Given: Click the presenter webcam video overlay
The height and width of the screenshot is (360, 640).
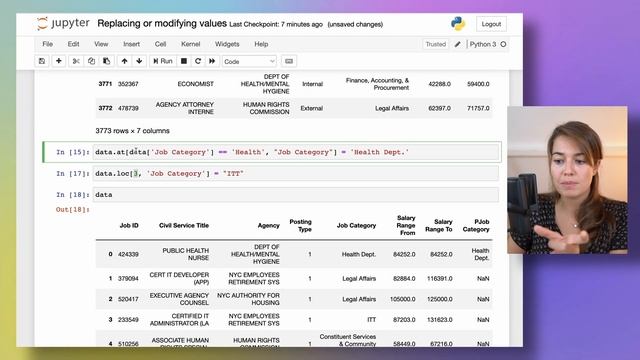Looking at the screenshot, I should pyautogui.click(x=567, y=180).
